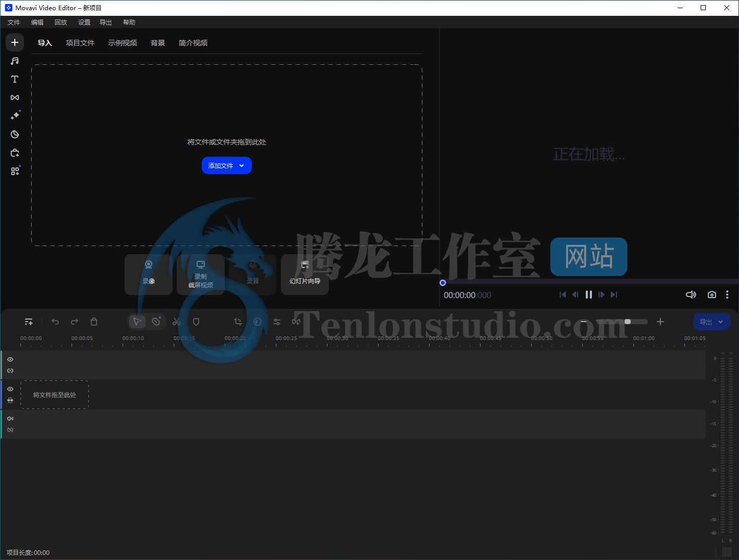The height and width of the screenshot is (560, 739).
Task: Open the 文件 menu
Action: coord(14,22)
